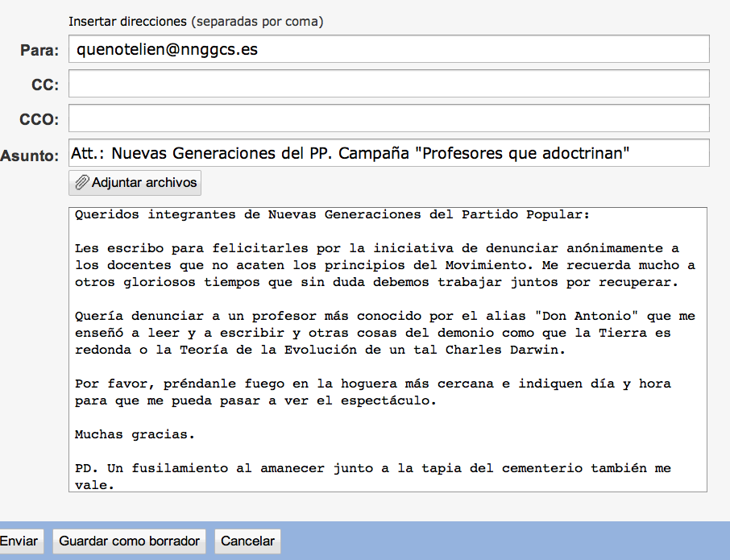The width and height of the screenshot is (730, 560).
Task: Click Cancelar to discard the message
Action: click(247, 541)
